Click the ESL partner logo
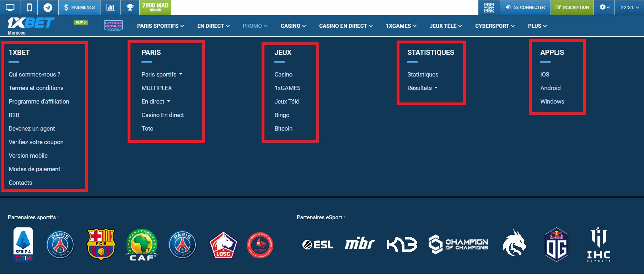The height and width of the screenshot is (274, 644). [318, 245]
